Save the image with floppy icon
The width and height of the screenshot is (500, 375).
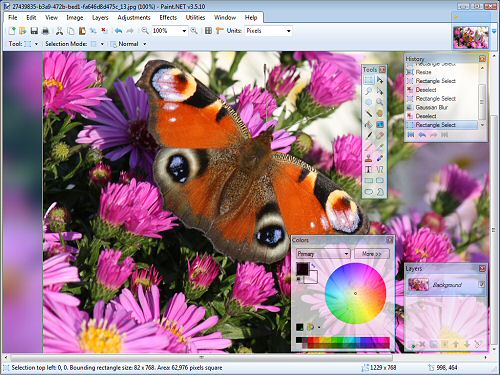tap(34, 31)
